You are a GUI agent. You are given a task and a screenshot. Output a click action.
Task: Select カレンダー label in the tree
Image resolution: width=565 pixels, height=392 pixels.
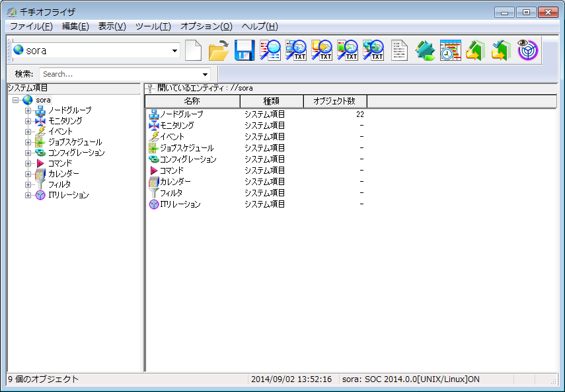pyautogui.click(x=63, y=174)
